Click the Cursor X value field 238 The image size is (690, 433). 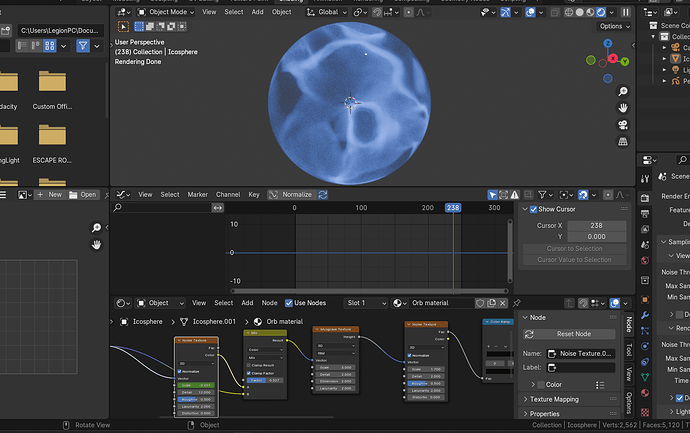pyautogui.click(x=596, y=225)
